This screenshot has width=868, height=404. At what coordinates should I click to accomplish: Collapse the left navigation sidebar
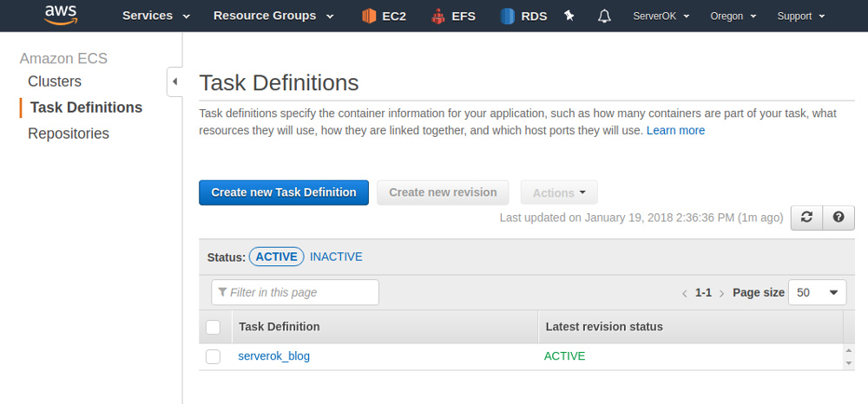click(x=174, y=81)
